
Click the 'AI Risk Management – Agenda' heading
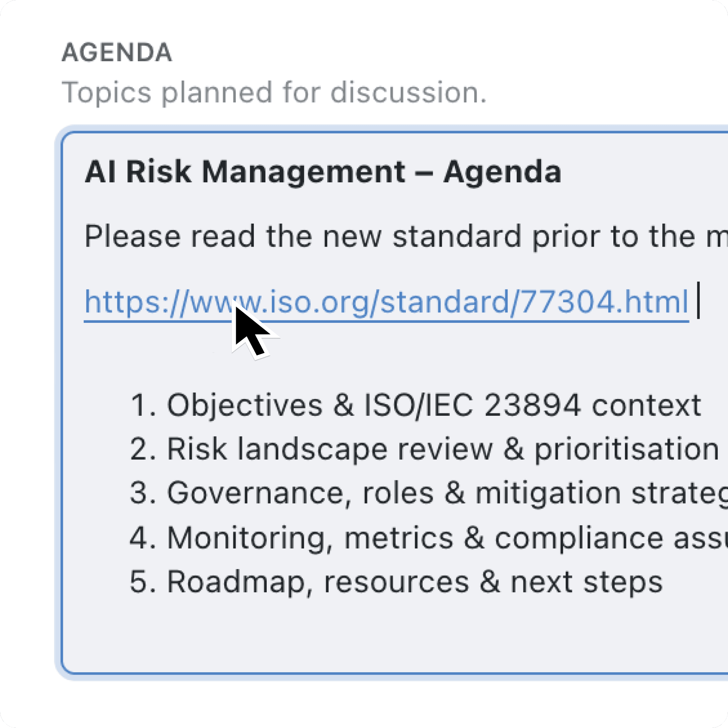(x=322, y=172)
